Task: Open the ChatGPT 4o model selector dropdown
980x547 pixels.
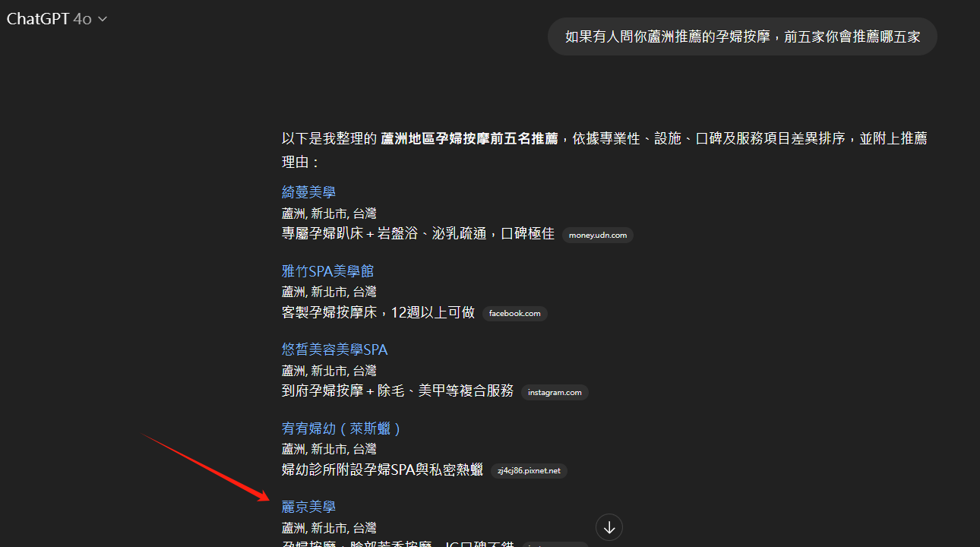Action: pyautogui.click(x=57, y=19)
